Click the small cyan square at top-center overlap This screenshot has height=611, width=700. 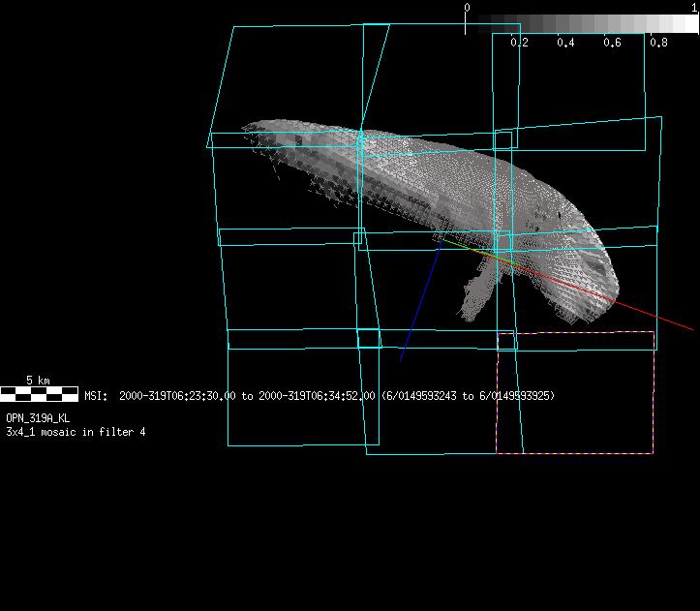pos(364,139)
